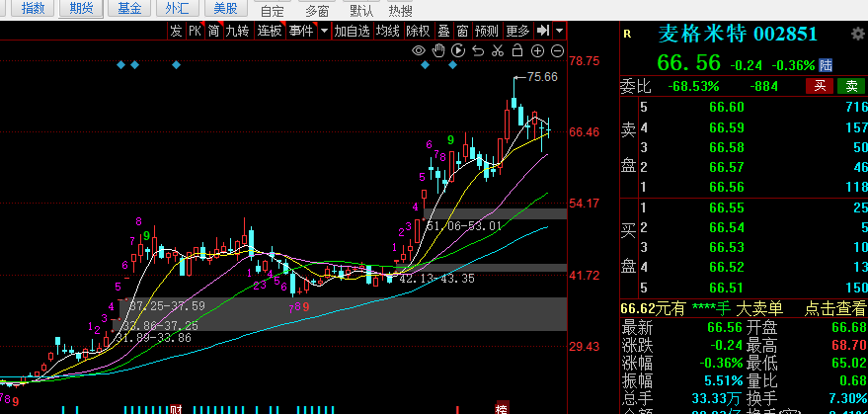
Task: Click the 37.25-37.59 gap label
Action: [x=167, y=306]
